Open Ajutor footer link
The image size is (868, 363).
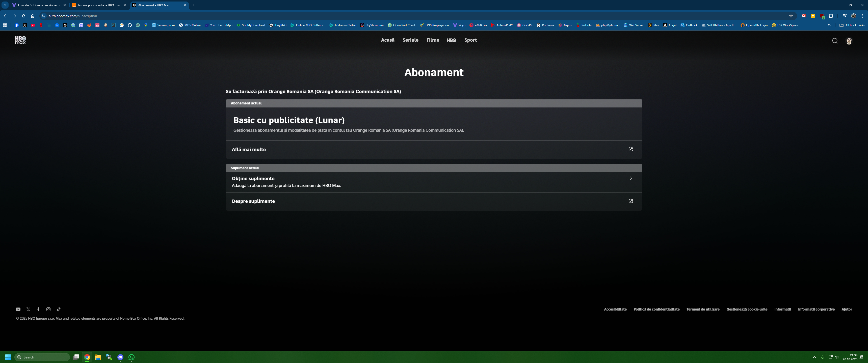tap(847, 309)
